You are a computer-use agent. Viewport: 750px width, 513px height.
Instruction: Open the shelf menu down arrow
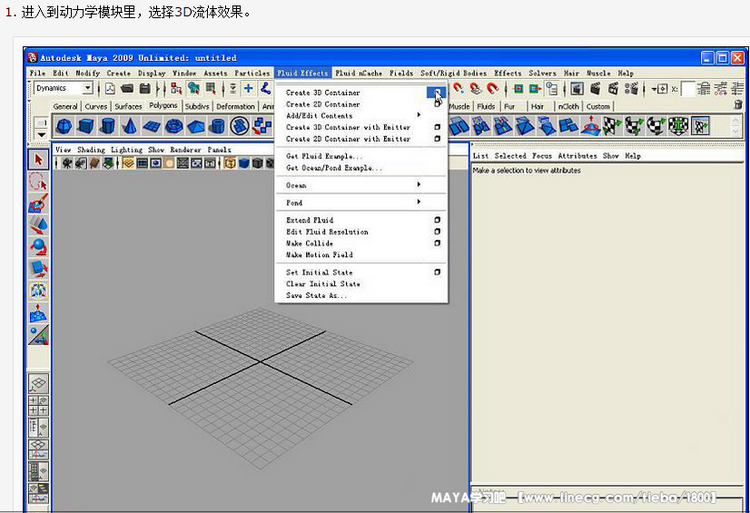coord(41,135)
